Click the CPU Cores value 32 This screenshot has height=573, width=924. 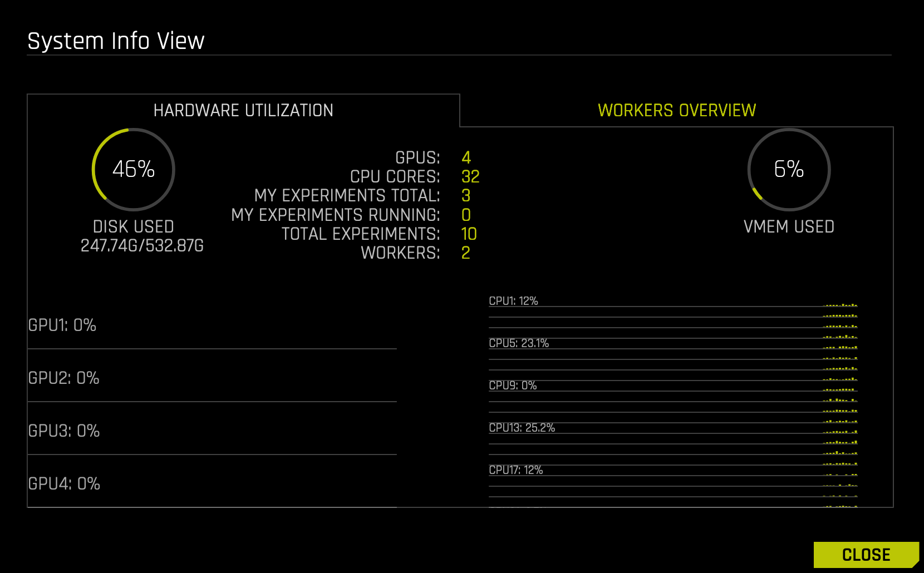pos(471,177)
